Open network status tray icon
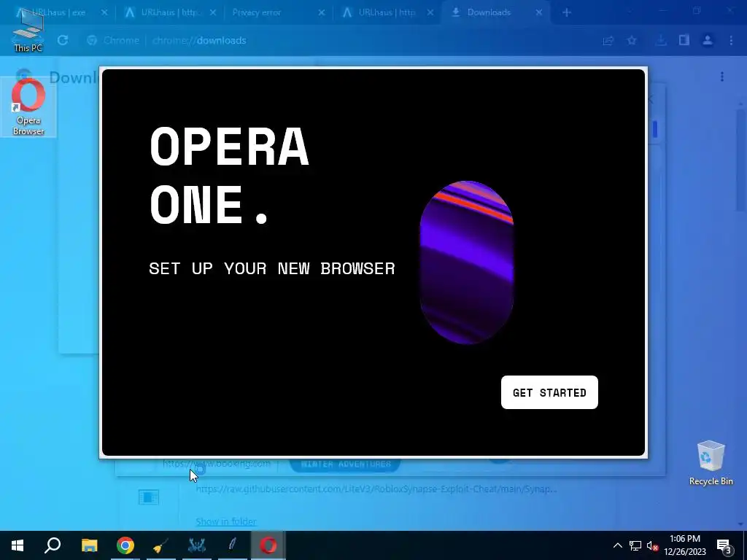 [635, 545]
